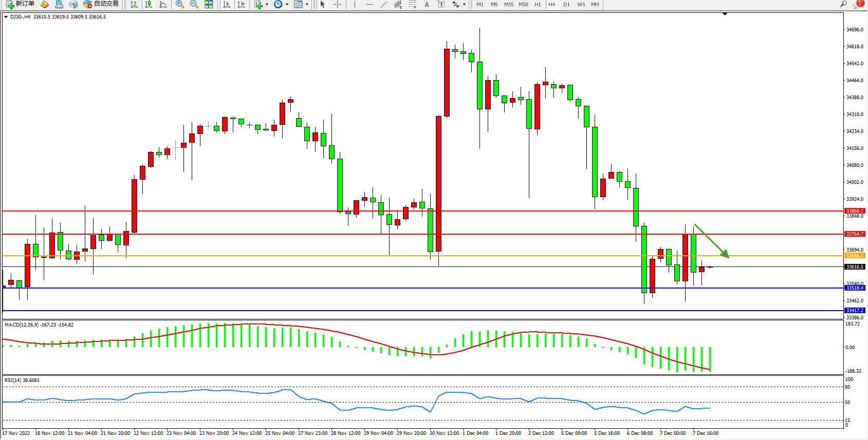Screen dimensions: 868x440
Task: Toggle chart auto scroll
Action: tap(227, 4)
